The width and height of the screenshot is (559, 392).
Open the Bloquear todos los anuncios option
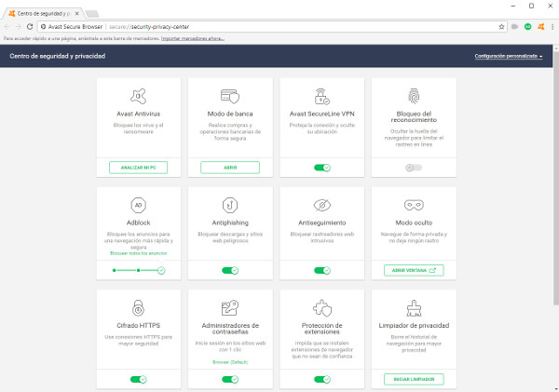[x=139, y=253]
